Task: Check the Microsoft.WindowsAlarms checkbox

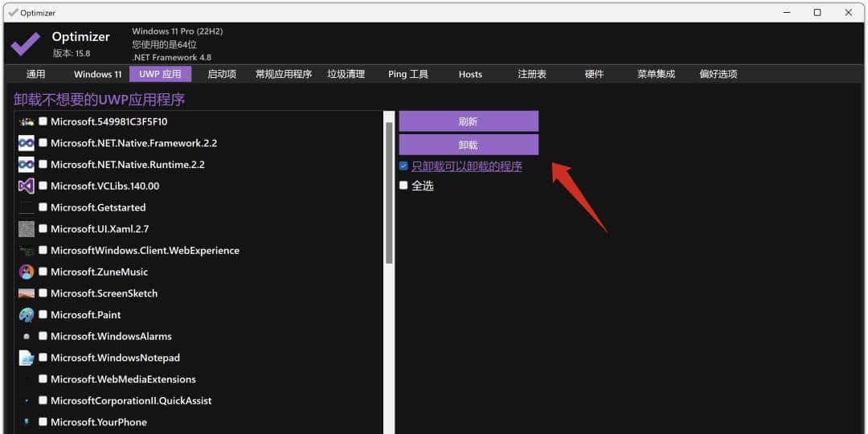Action: [43, 336]
